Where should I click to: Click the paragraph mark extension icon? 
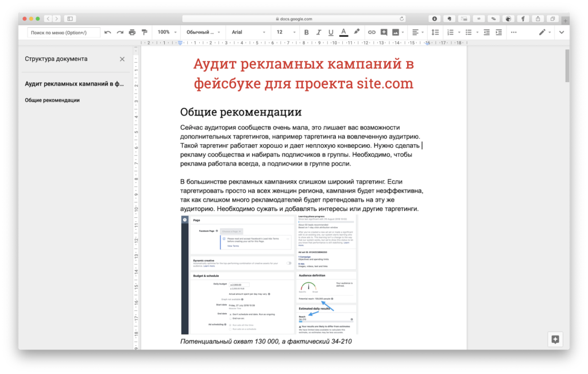tap(523, 19)
